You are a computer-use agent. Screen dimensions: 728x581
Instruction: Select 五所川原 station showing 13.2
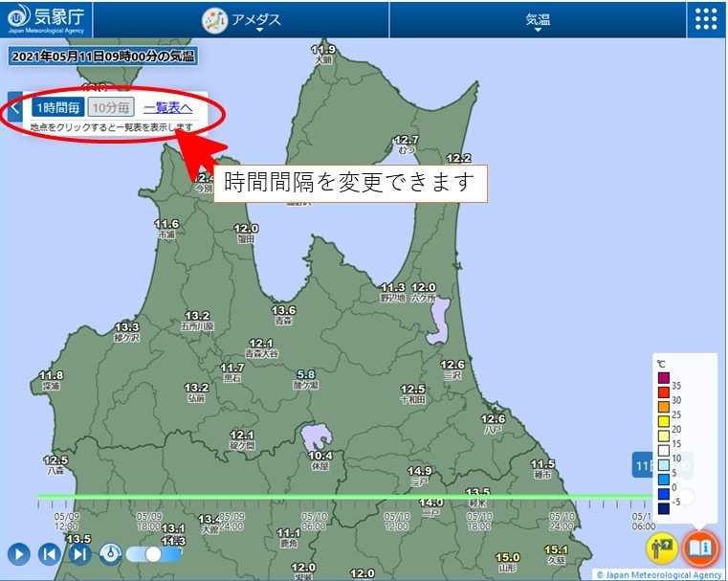tap(197, 321)
